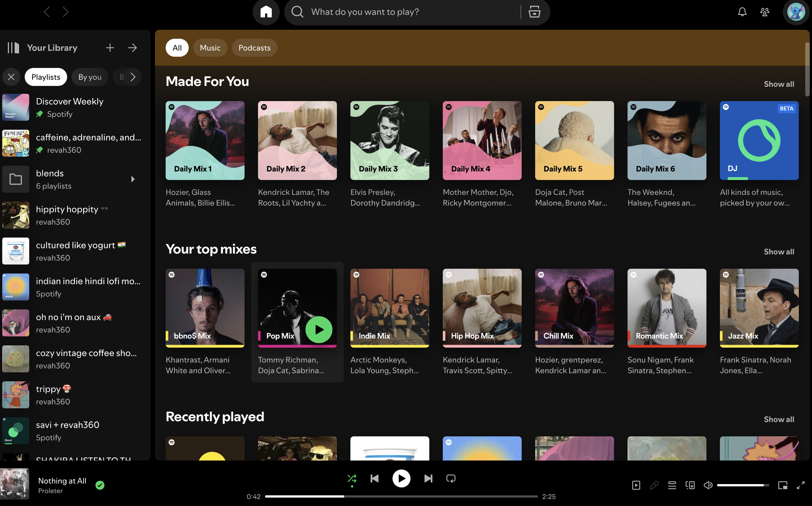This screenshot has width=812, height=506.
Task: Open Friend Activity icon
Action: click(765, 12)
